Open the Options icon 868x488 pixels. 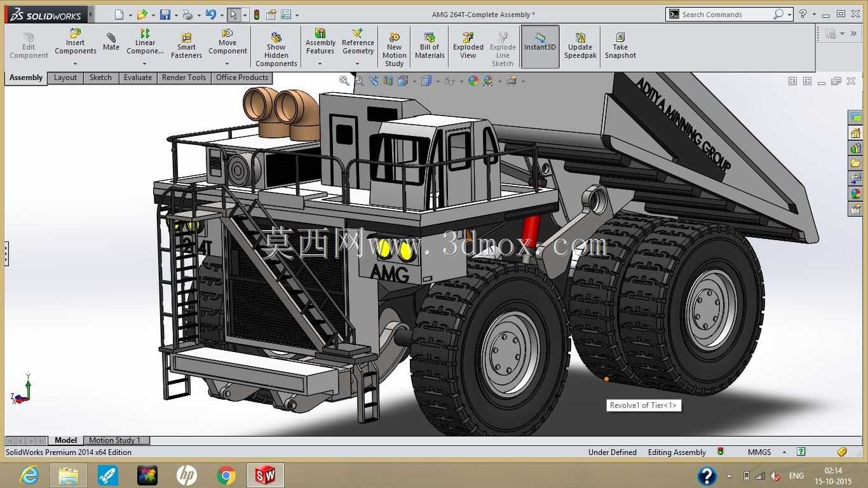click(286, 15)
